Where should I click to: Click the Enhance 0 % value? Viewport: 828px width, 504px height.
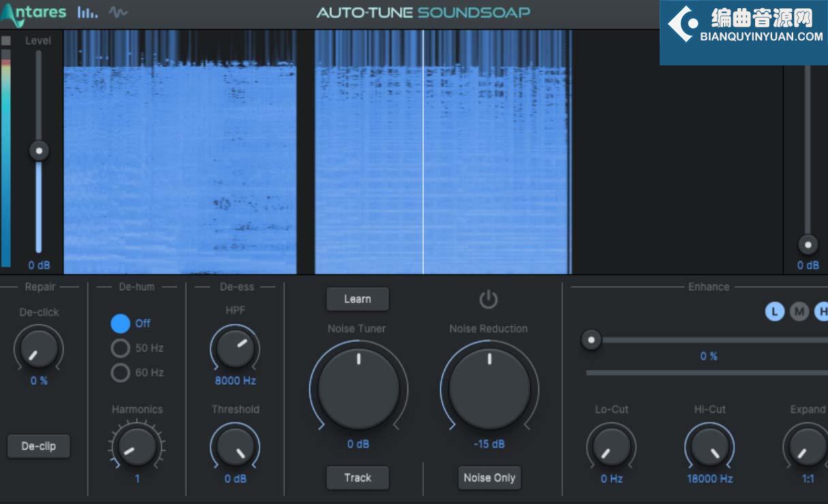[709, 356]
